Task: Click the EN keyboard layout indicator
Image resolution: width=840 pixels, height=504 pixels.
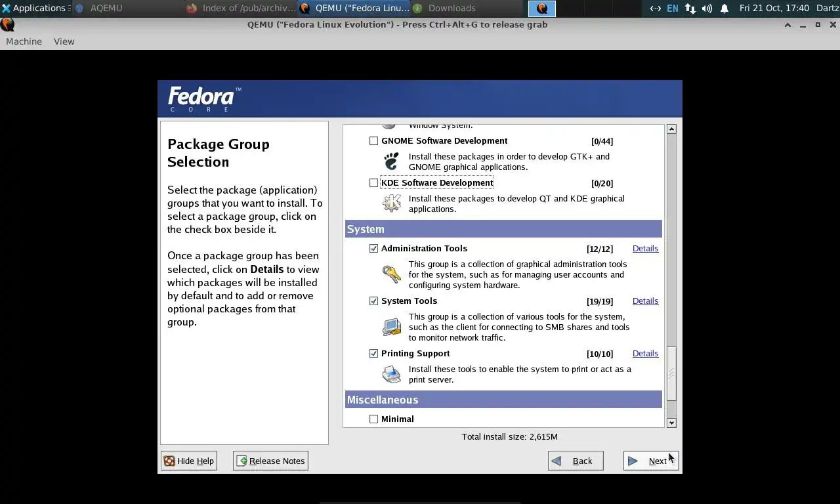Action: [x=673, y=9]
